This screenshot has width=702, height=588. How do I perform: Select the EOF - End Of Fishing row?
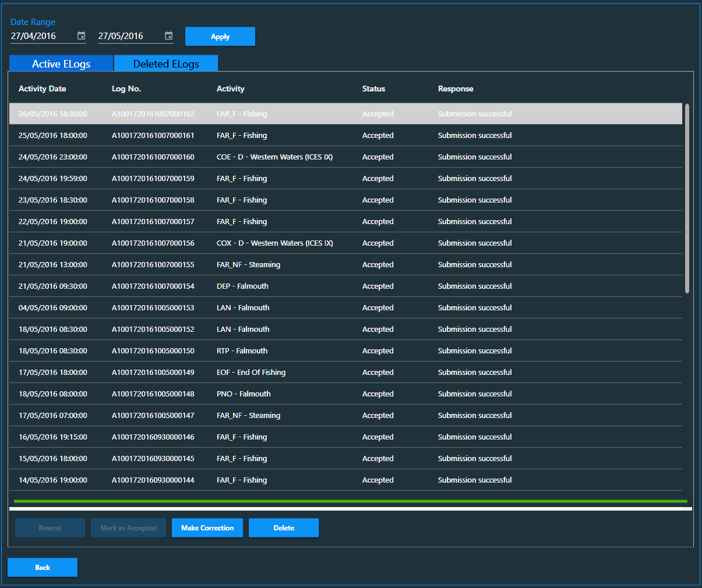pos(345,373)
